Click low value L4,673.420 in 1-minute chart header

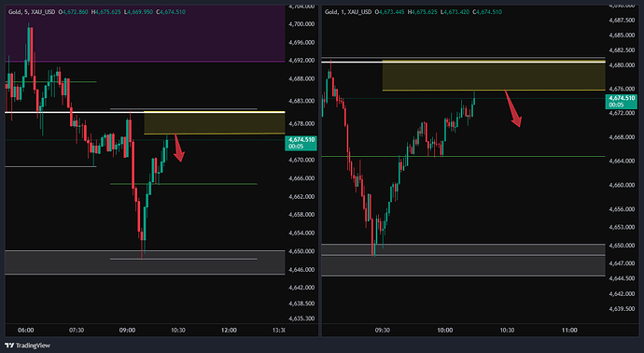click(x=455, y=12)
